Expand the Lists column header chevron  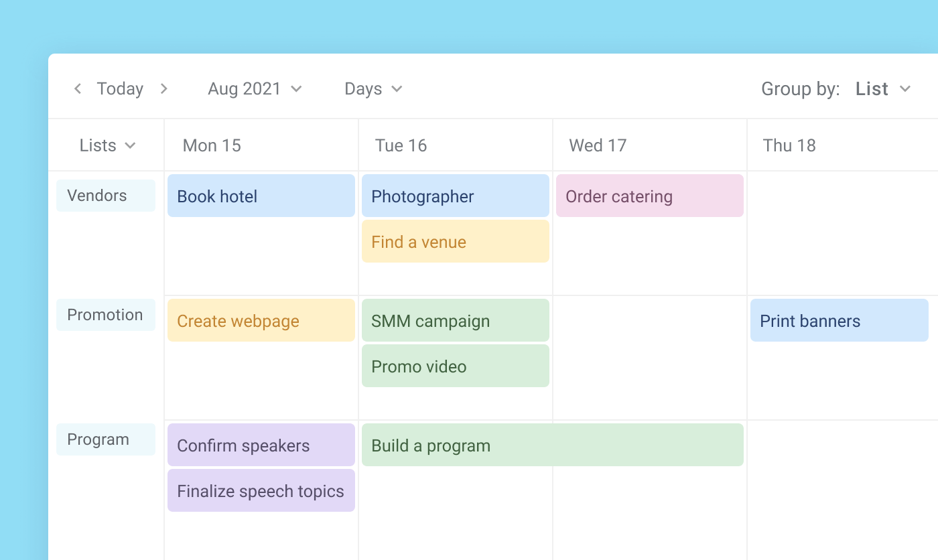coord(130,146)
